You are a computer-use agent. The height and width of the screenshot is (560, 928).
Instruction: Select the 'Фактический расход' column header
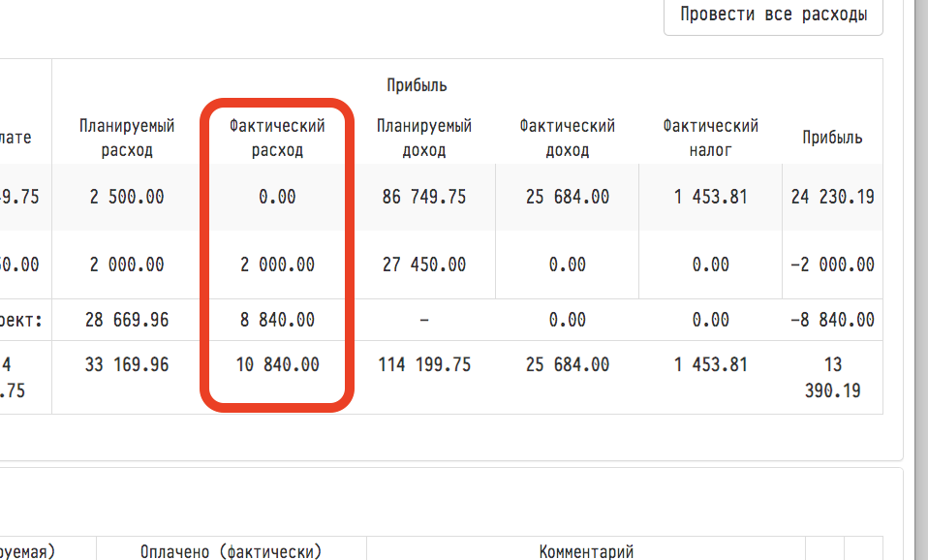click(277, 138)
